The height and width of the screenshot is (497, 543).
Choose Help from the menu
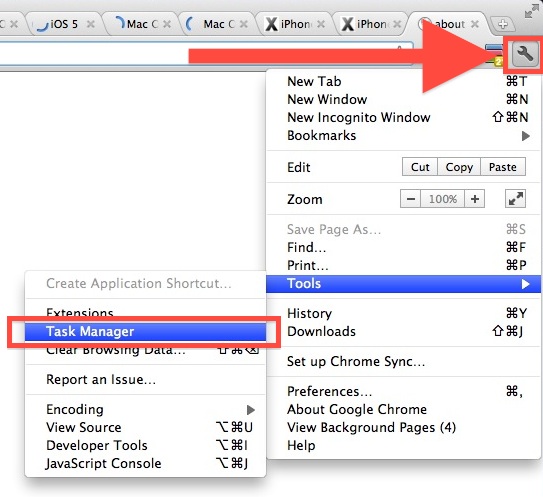point(403,445)
